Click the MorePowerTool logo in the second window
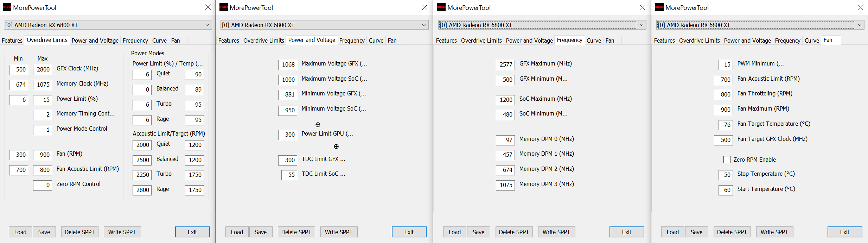868x243 pixels. point(223,7)
